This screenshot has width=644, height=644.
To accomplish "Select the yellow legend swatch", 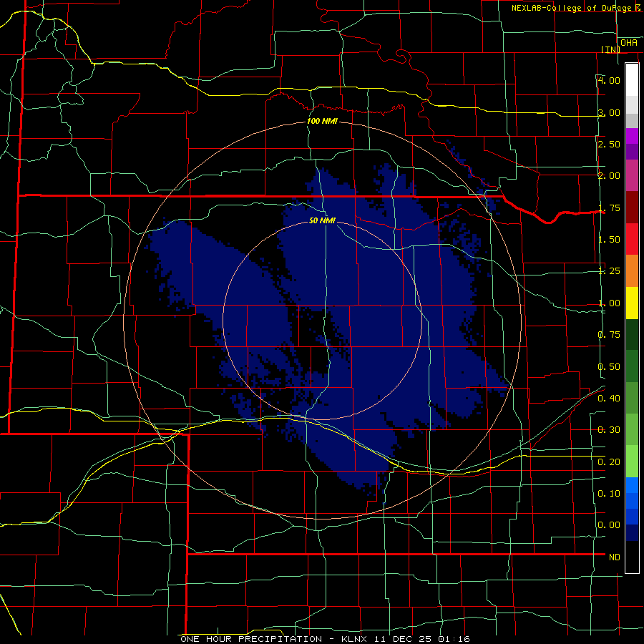I will pyautogui.click(x=632, y=303).
